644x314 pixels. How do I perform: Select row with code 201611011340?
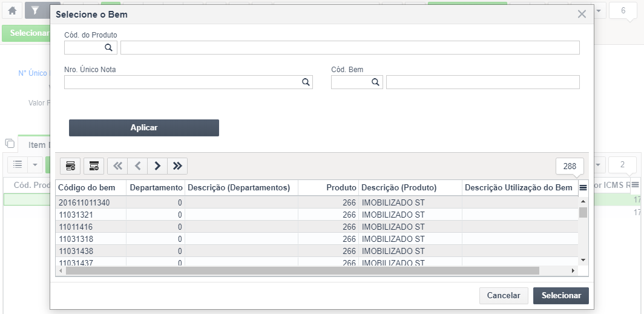pyautogui.click(x=317, y=202)
